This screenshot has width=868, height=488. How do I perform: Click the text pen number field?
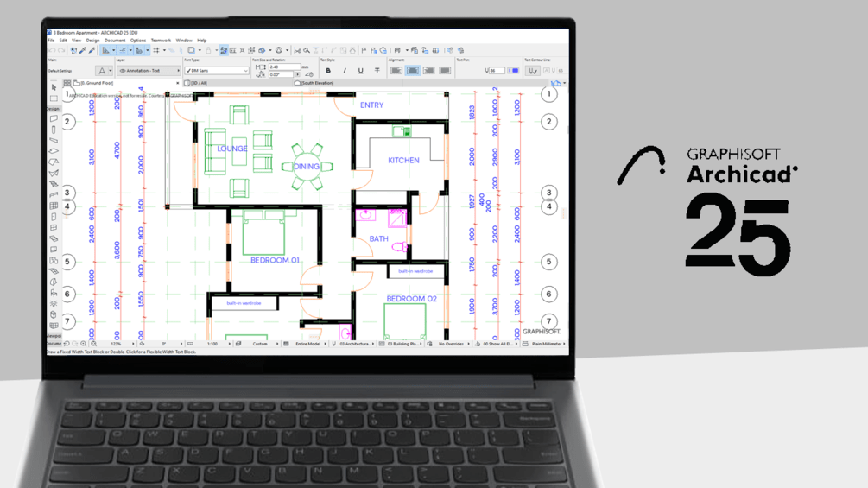tap(497, 70)
